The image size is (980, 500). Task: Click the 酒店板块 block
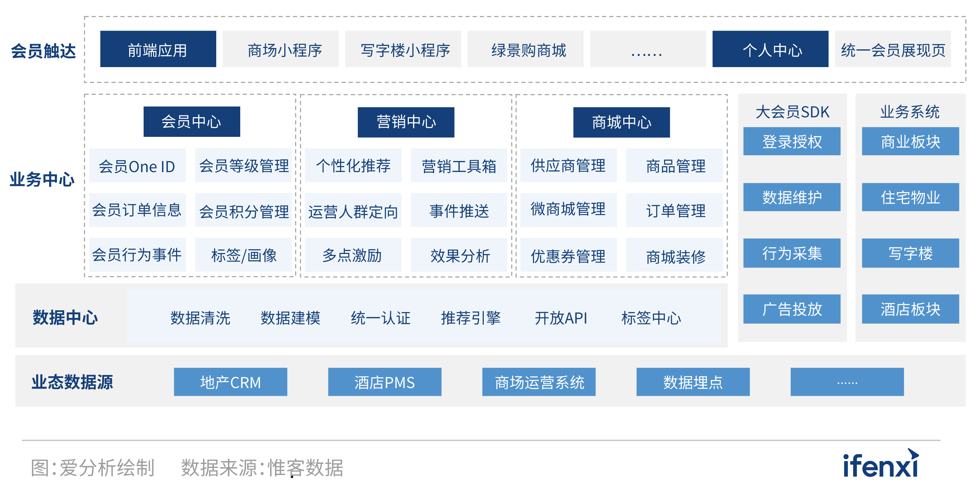click(910, 309)
